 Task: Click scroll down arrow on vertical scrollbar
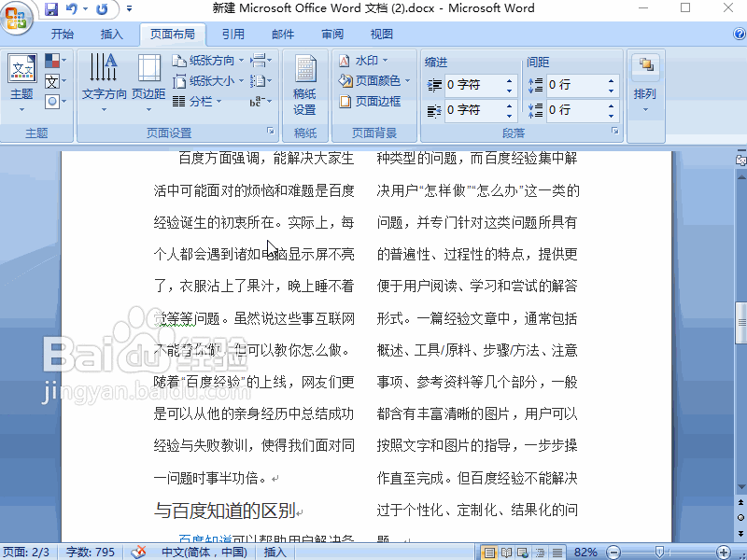[740, 486]
